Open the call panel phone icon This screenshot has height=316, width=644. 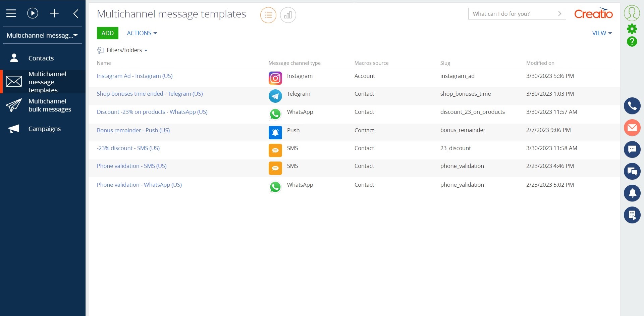632,106
